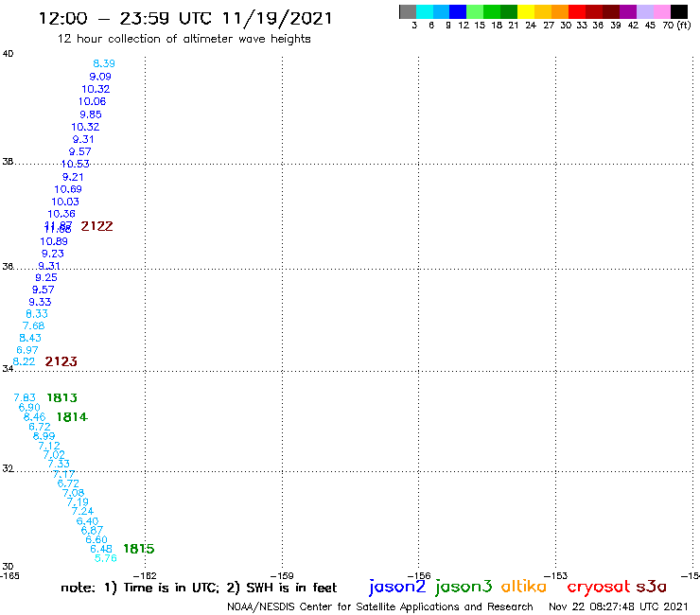Click the 7.19 wave height value

click(x=78, y=502)
